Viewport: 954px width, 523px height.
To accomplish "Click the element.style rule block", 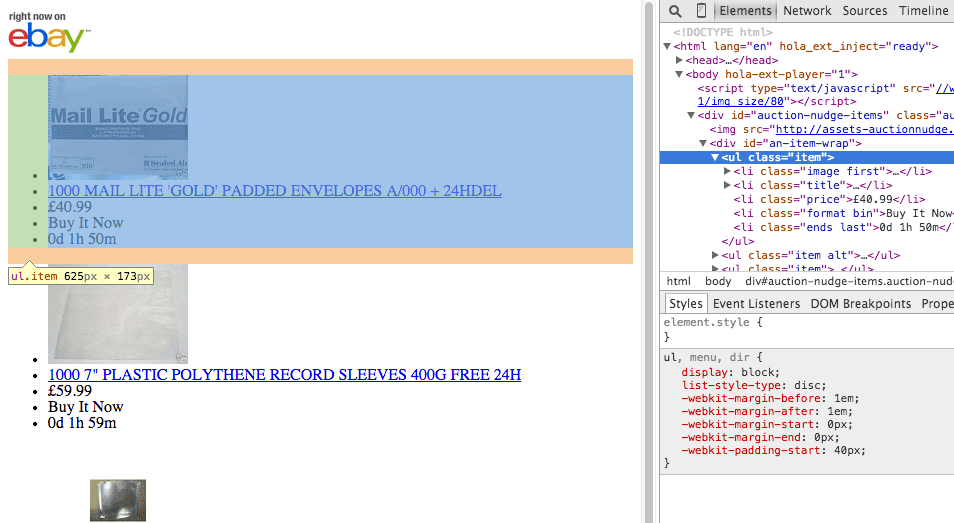I will coord(807,329).
